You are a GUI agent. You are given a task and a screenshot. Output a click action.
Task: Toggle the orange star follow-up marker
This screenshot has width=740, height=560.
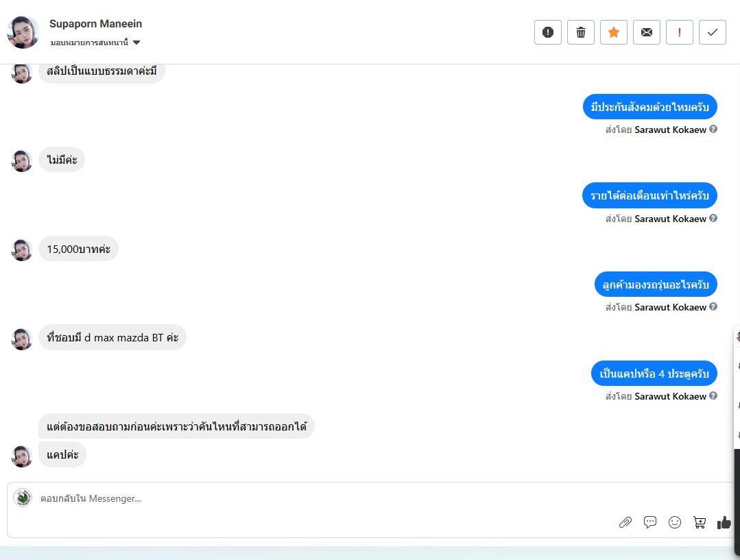pos(614,32)
